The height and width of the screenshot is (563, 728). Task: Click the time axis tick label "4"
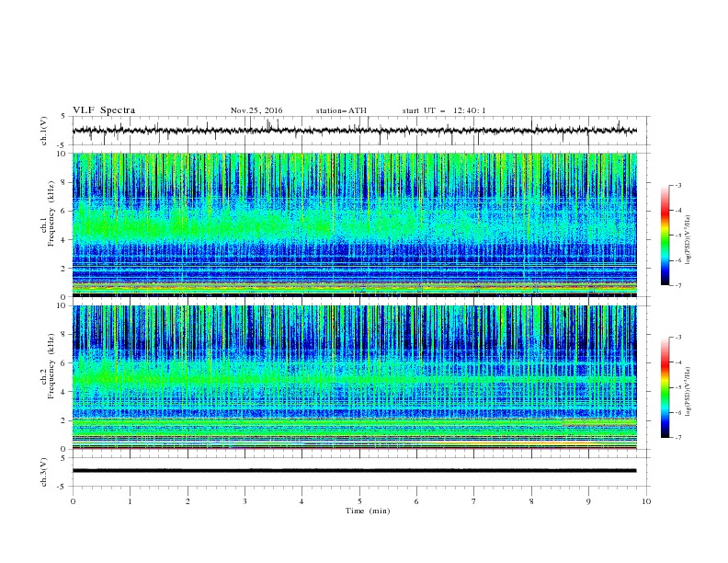click(x=301, y=501)
